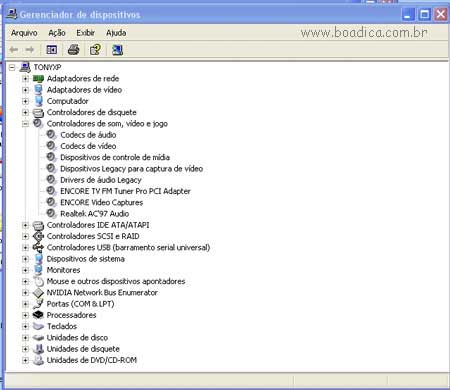Viewport: 450px width, 390px height.
Task: Select Codecs de vídeo device
Action: [x=88, y=146]
